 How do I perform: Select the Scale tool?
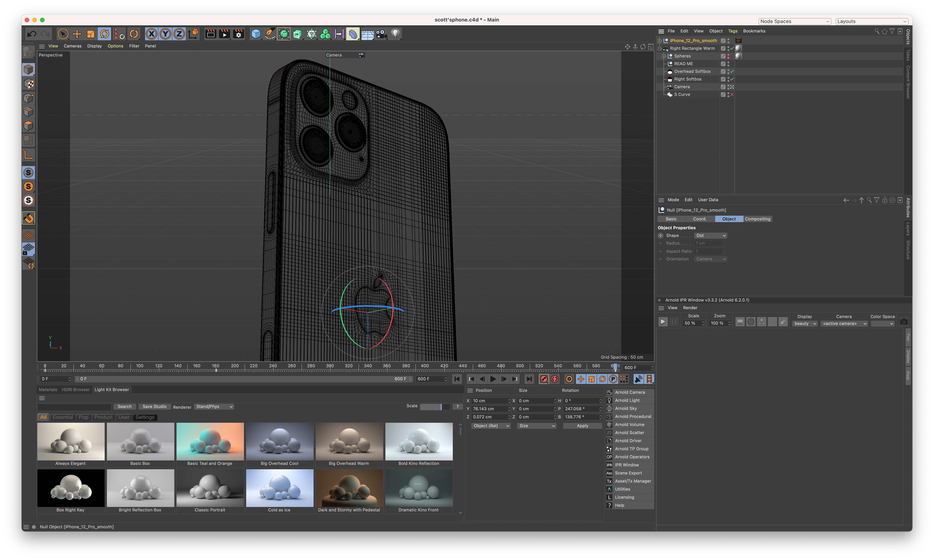(x=91, y=34)
